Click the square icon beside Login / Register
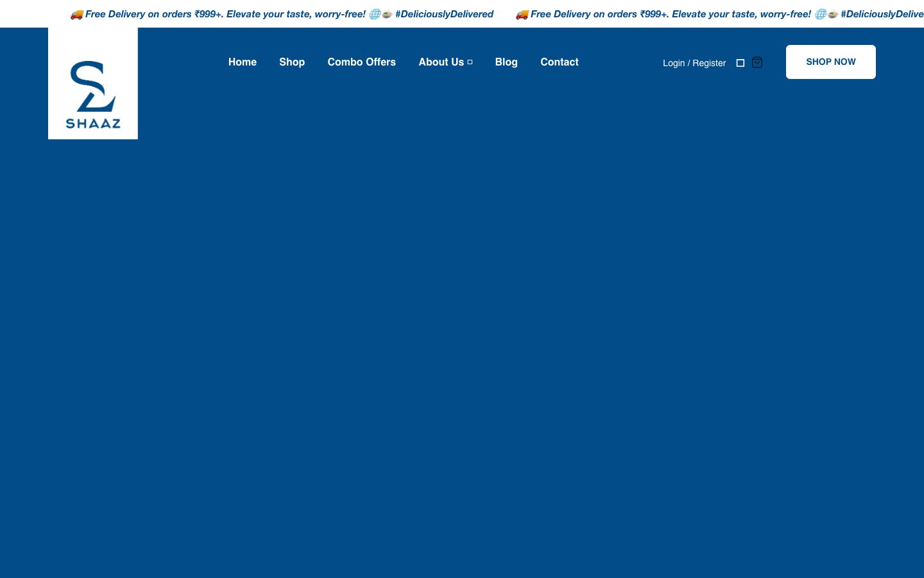This screenshot has width=924, height=578. tap(740, 63)
